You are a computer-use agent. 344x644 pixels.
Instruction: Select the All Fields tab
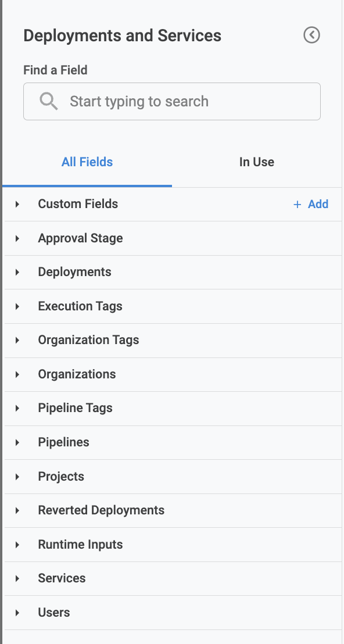pos(87,162)
